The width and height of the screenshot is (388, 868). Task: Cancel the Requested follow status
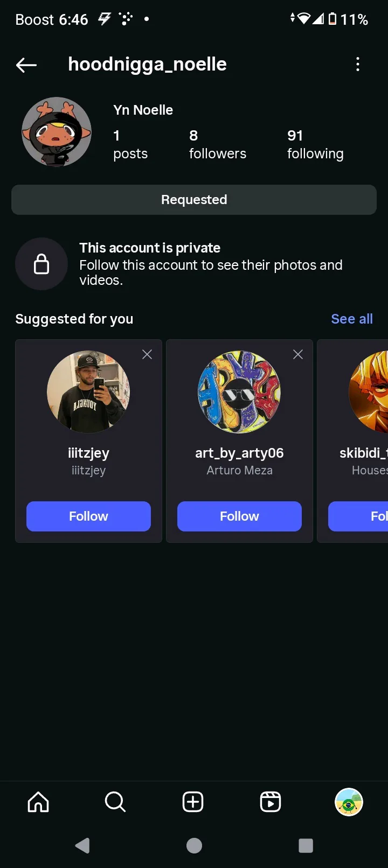click(194, 200)
